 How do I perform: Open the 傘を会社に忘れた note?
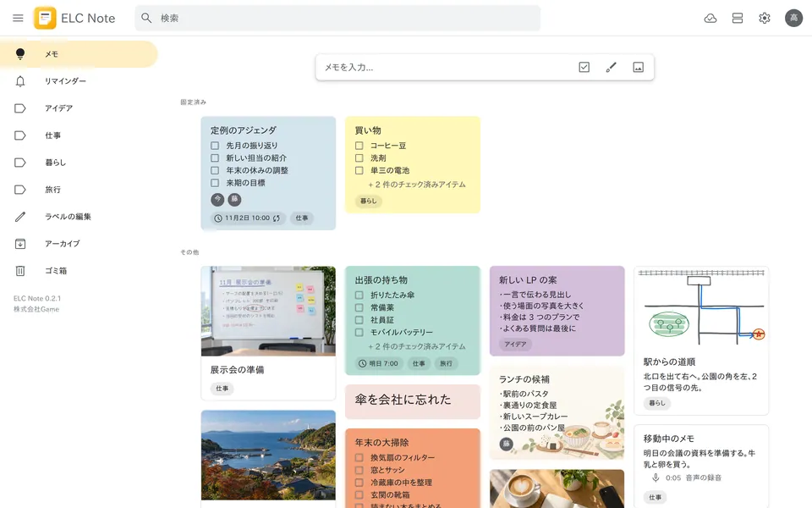(x=413, y=401)
